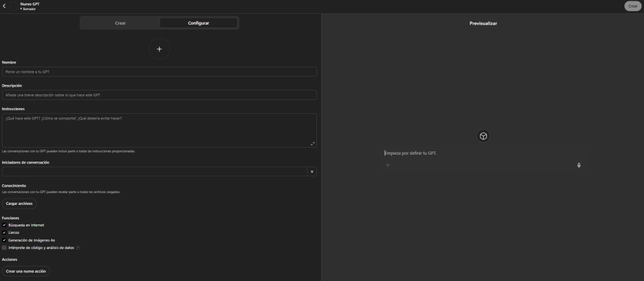Disable the Búsqueda en Internet checkbox

4,225
